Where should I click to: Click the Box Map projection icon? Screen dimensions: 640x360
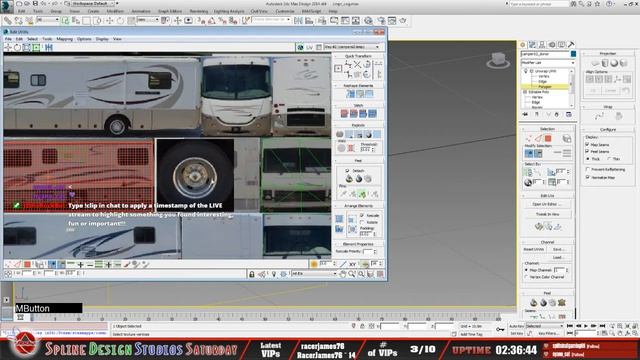[623, 63]
